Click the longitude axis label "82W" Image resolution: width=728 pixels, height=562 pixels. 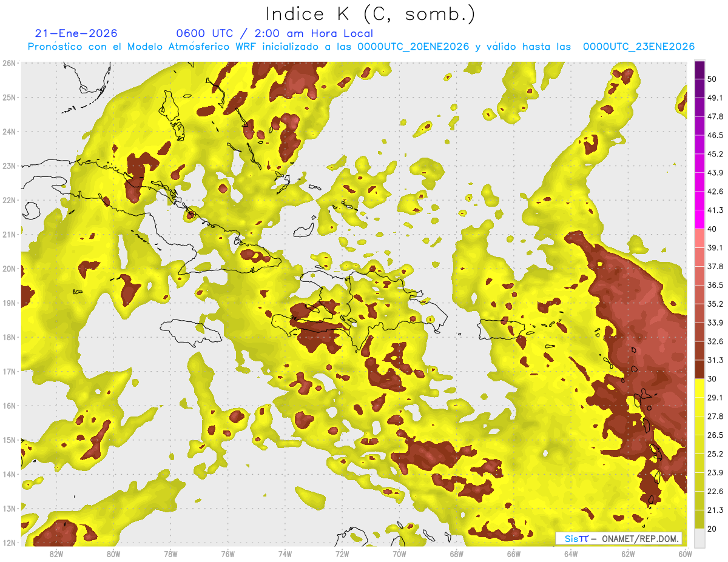56,554
